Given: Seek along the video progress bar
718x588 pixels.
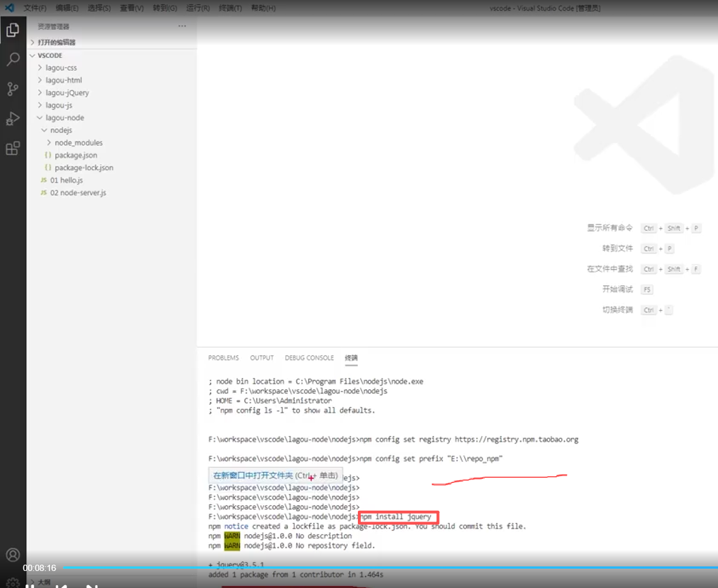Looking at the screenshot, I should pos(390,567).
